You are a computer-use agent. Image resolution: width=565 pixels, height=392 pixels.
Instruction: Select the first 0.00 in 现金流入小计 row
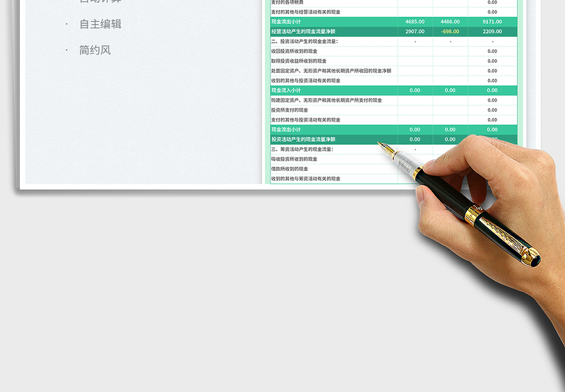tap(415, 90)
